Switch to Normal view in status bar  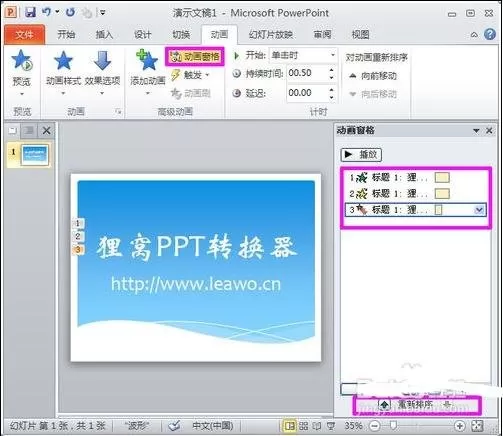(x=289, y=426)
